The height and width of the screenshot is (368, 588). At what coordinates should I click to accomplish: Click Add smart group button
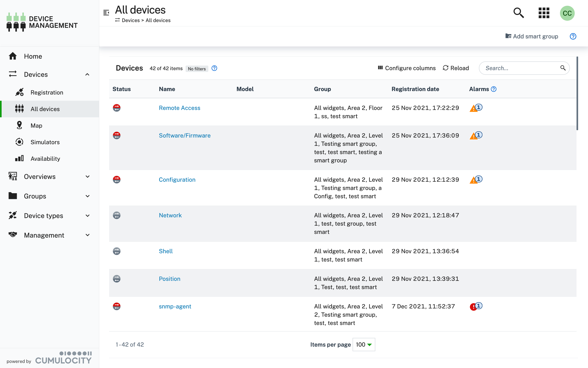(x=532, y=36)
